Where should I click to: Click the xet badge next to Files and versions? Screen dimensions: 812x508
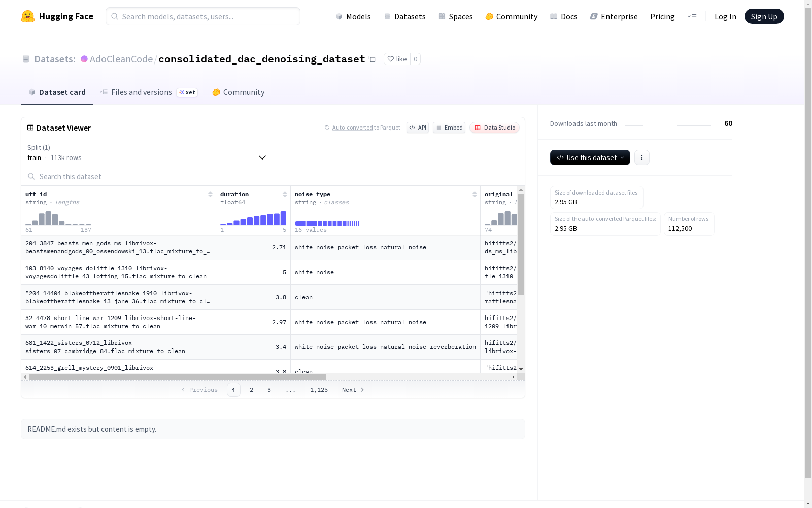tap(187, 92)
